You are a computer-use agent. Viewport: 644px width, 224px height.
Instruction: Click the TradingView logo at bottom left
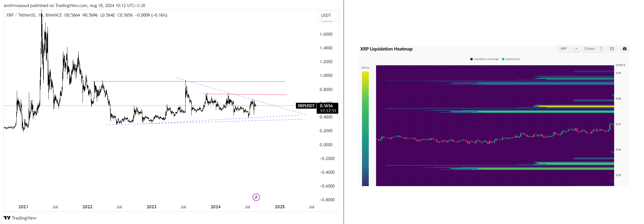[x=20, y=218]
